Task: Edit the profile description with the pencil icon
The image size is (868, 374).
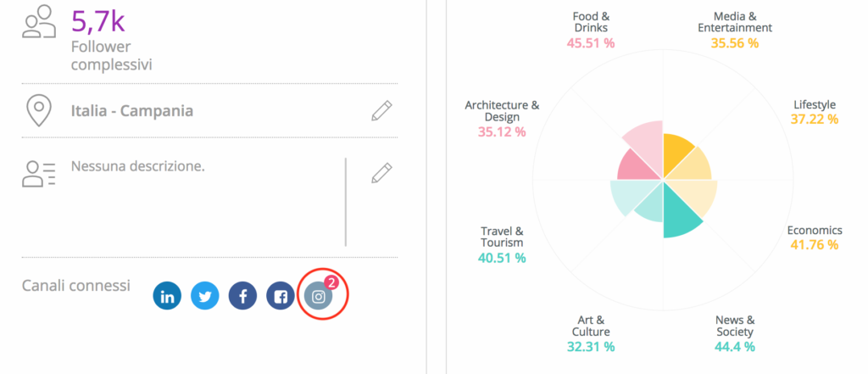Action: pos(382,173)
